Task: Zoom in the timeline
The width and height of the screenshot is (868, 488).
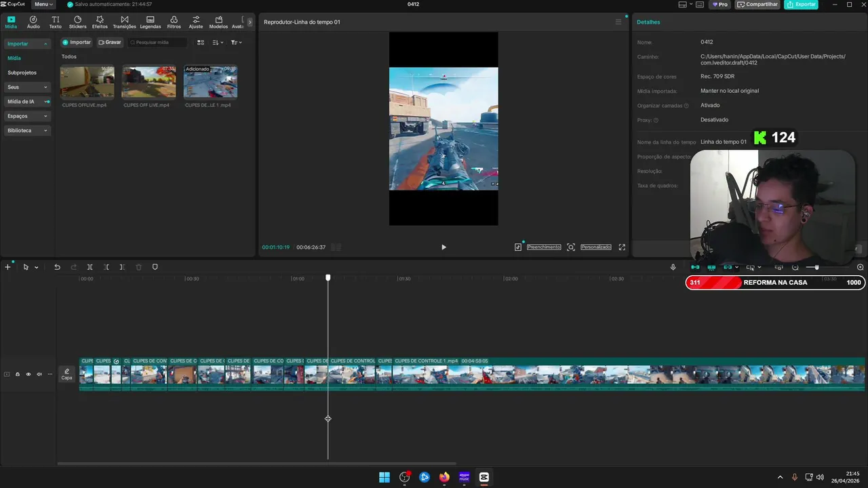Action: pos(861,267)
